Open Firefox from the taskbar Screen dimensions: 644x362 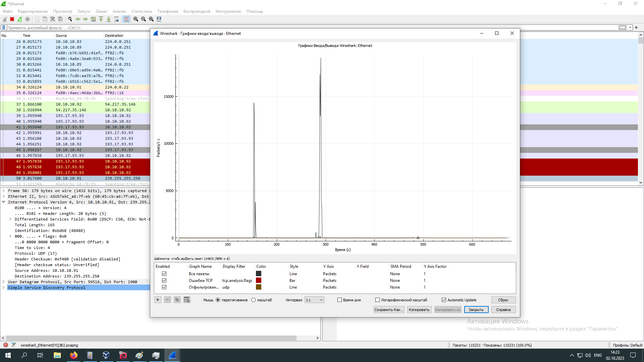coord(73,355)
